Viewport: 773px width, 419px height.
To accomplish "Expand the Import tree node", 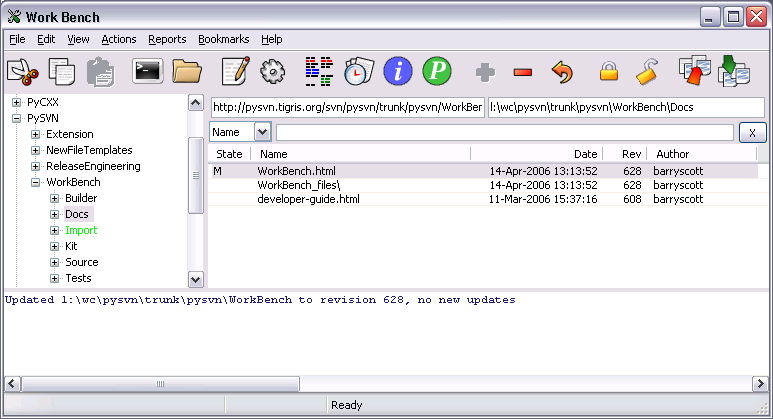I will coord(55,231).
